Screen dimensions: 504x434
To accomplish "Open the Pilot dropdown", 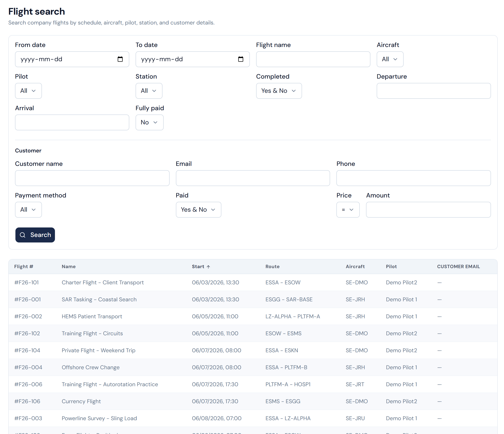I will point(28,91).
